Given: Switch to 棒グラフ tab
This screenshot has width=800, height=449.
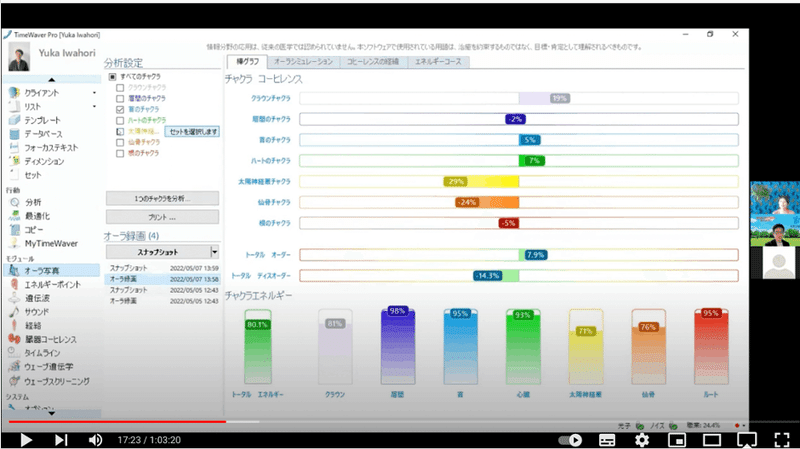Looking at the screenshot, I should coord(247,62).
